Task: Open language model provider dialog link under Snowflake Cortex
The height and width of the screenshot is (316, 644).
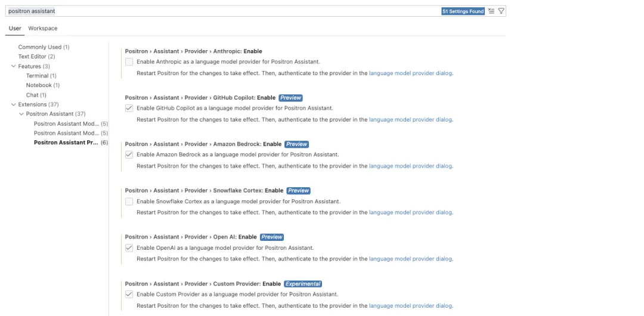Action: click(410, 213)
